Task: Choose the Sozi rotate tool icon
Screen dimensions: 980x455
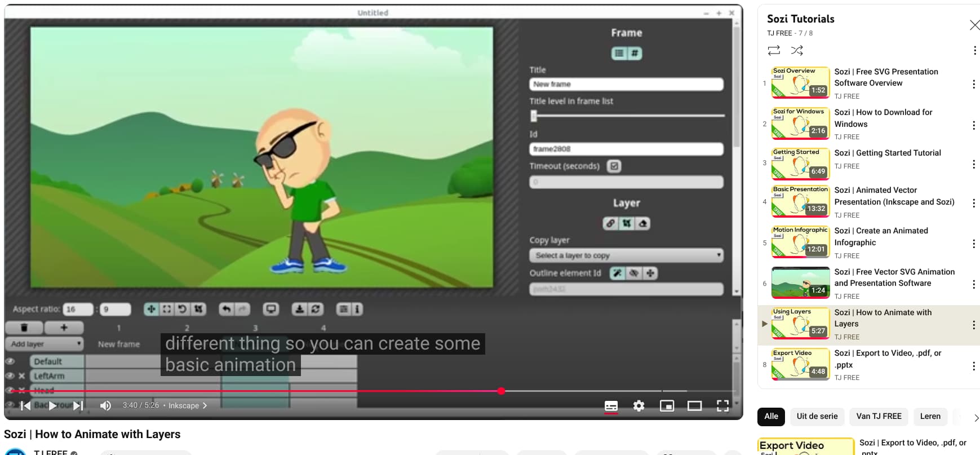Action: 182,309
